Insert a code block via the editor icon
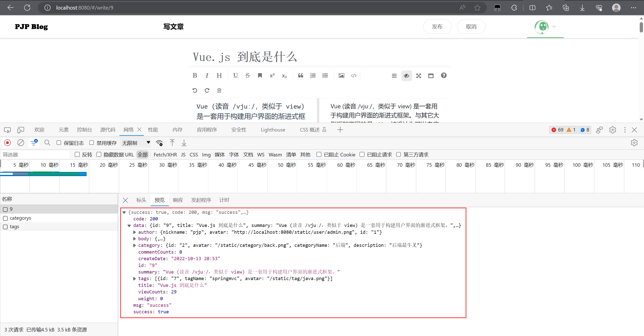This screenshot has height=336, width=644. [x=354, y=75]
